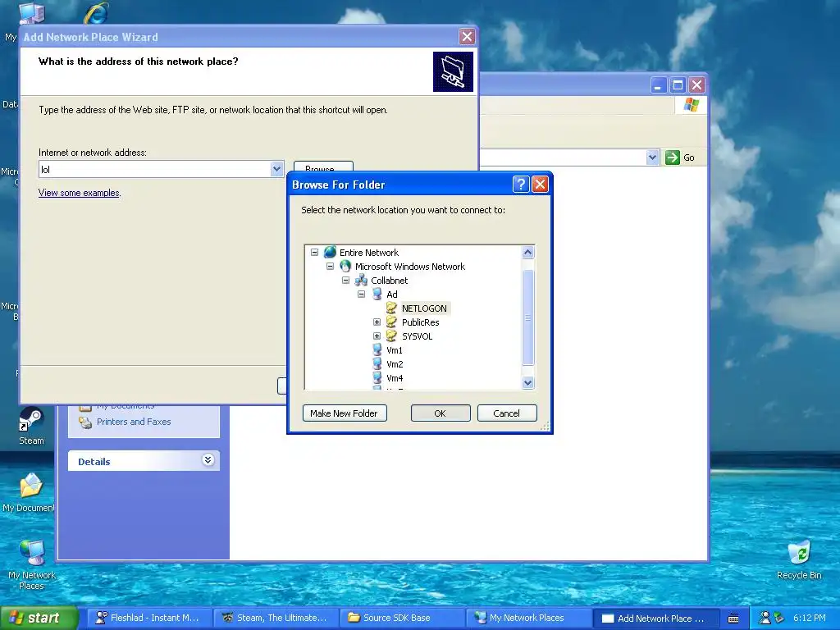Click Make New Folder button
840x630 pixels.
click(x=344, y=413)
